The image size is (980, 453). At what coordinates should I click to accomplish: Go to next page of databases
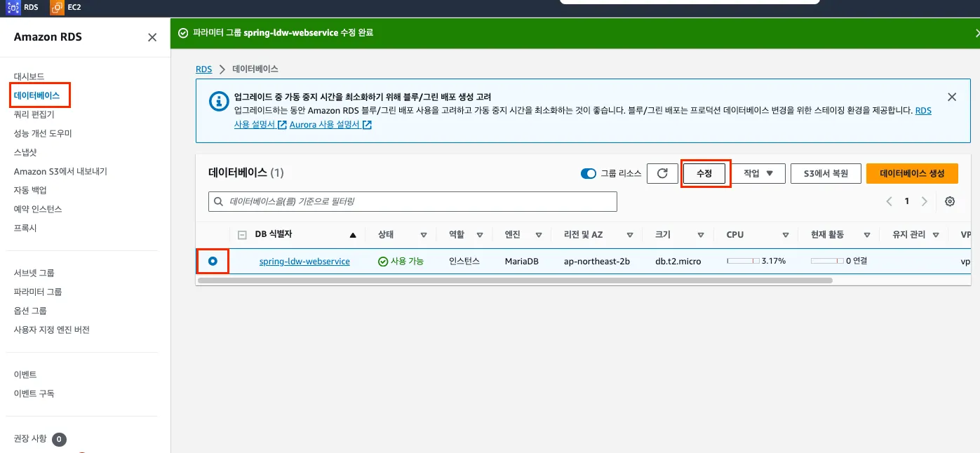point(924,201)
